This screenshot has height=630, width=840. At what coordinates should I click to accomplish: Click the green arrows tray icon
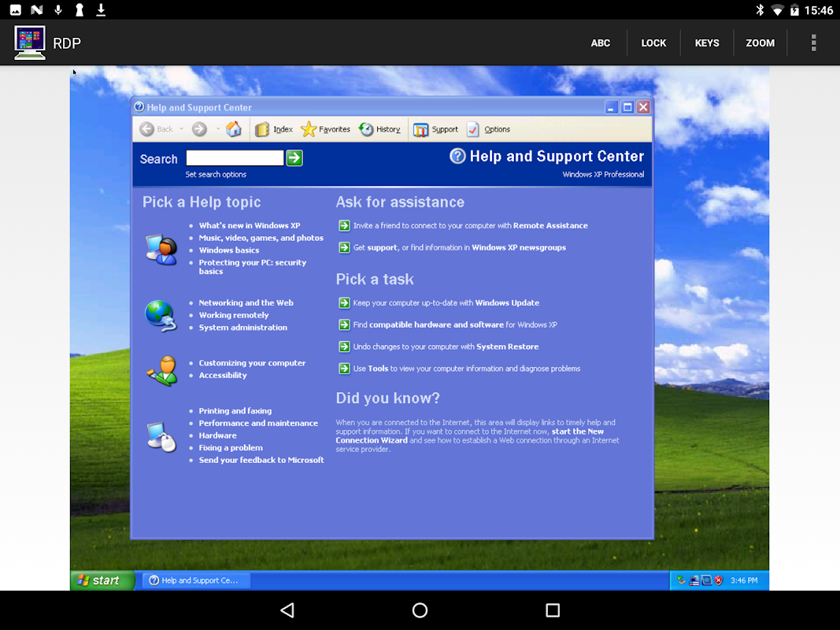coord(682,580)
